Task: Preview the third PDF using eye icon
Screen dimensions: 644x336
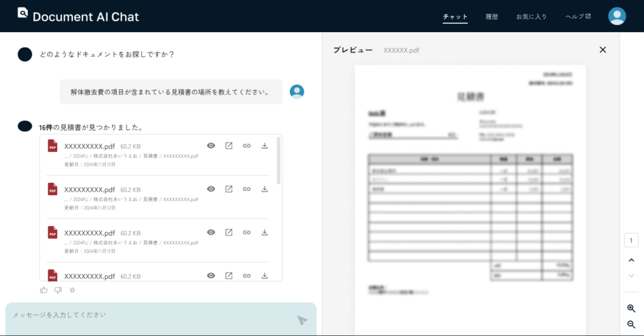Action: point(211,232)
